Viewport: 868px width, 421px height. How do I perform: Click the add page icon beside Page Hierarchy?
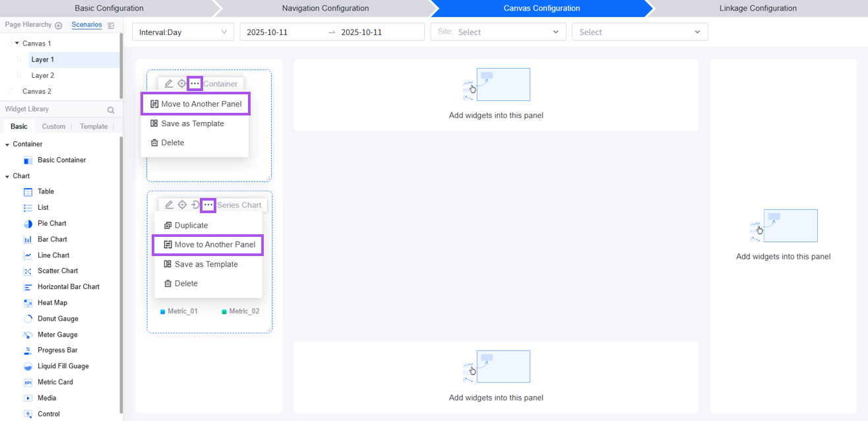pyautogui.click(x=59, y=25)
